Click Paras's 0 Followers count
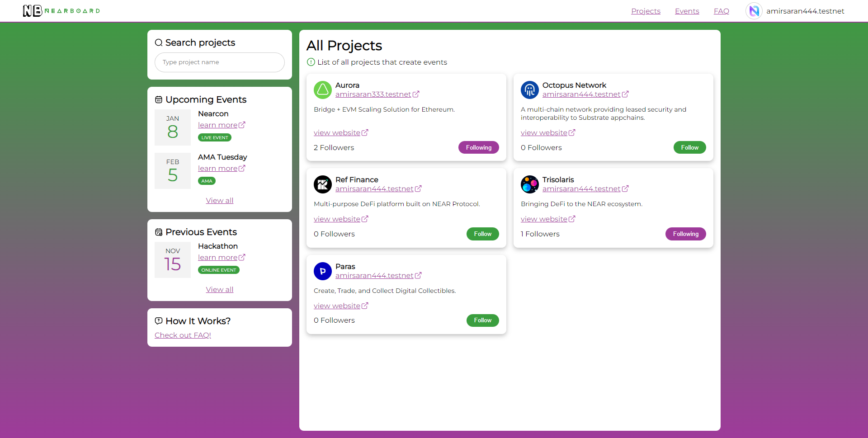Screen dimensions: 868x438 334,320
